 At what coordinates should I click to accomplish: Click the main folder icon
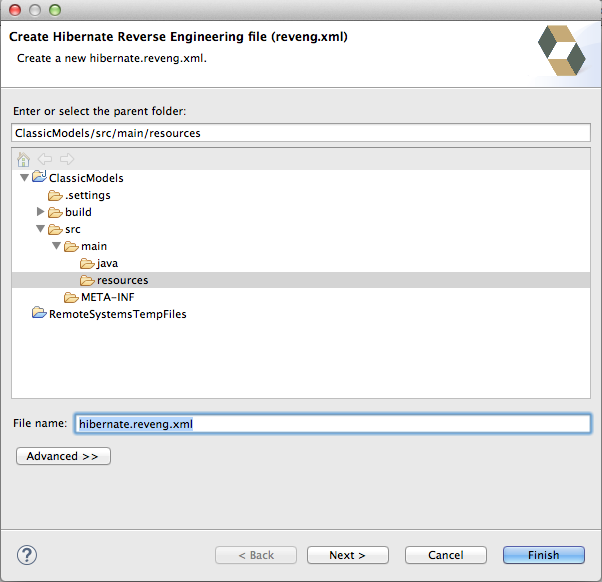click(71, 246)
